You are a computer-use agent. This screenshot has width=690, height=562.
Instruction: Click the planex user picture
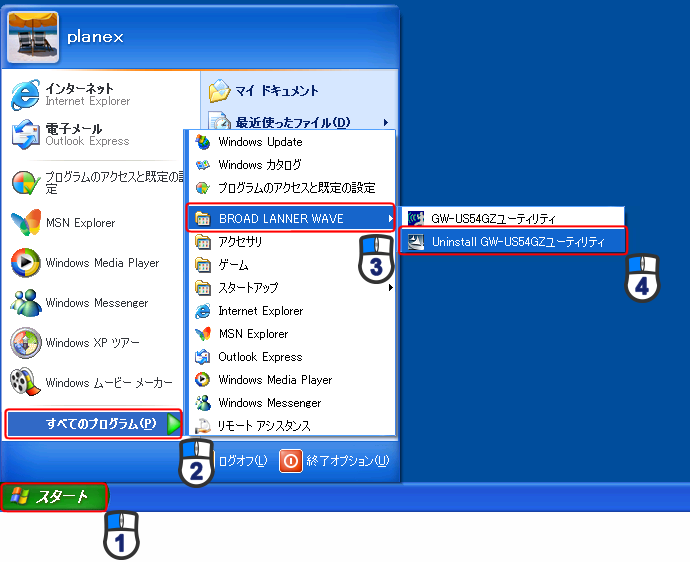coord(33,37)
